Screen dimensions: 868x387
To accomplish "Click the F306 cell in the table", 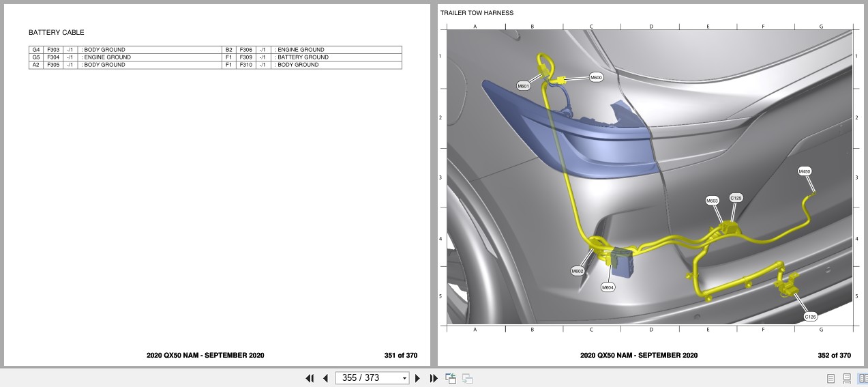I will coord(246,50).
